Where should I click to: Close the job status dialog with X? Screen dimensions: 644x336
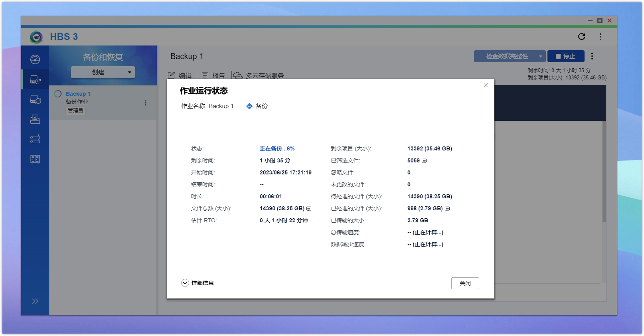coord(486,85)
